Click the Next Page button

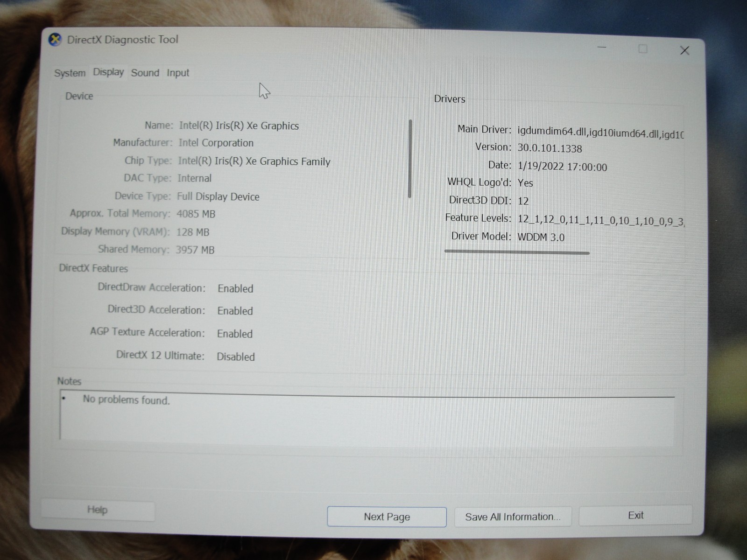click(x=387, y=517)
